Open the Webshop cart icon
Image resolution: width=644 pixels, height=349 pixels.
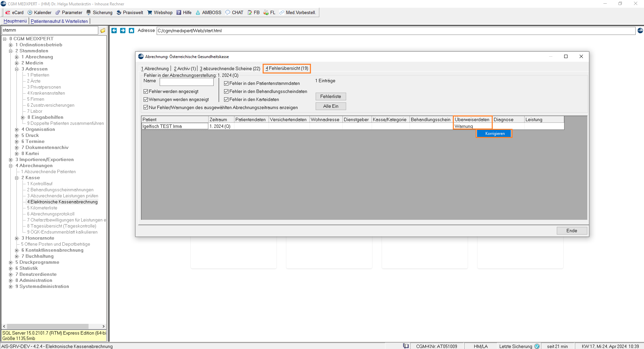[x=150, y=12]
